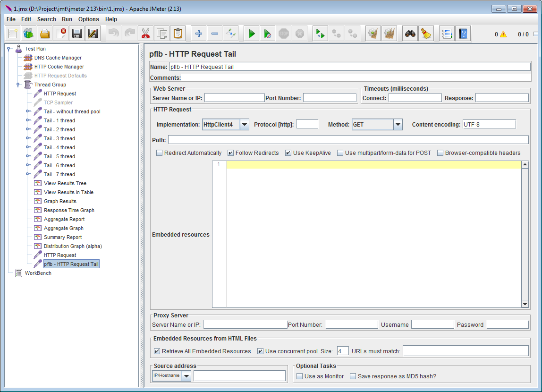This screenshot has width=542, height=392.
Task: Open the File menu
Action: pyautogui.click(x=11, y=19)
